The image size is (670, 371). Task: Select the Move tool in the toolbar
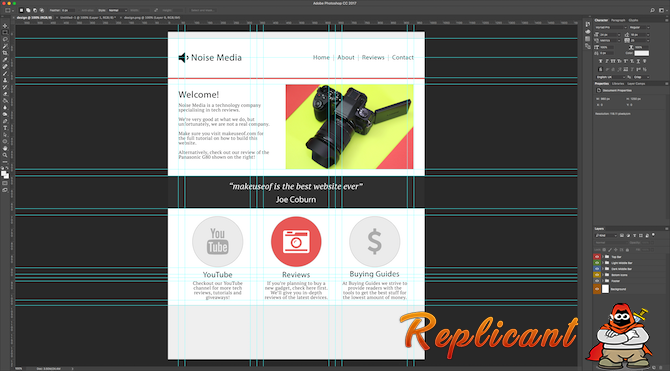coord(5,26)
